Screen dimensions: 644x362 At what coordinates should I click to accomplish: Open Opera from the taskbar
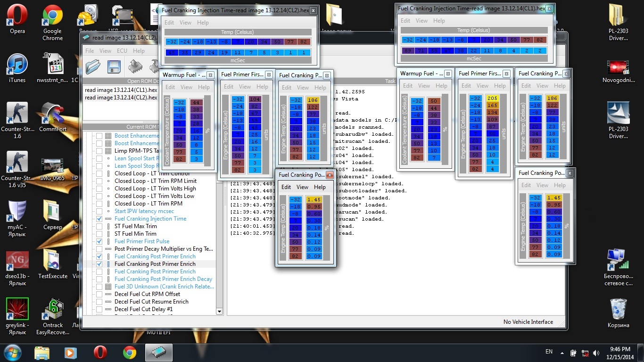click(x=100, y=353)
